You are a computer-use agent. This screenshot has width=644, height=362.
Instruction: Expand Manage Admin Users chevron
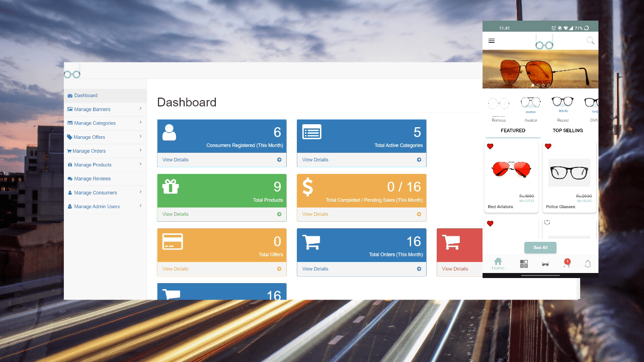pyautogui.click(x=140, y=206)
